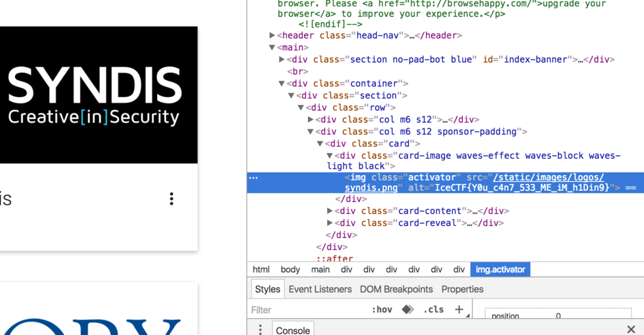This screenshot has height=335, width=644.
Task: Select the ::after pseudo-element row
Action: tap(335, 258)
